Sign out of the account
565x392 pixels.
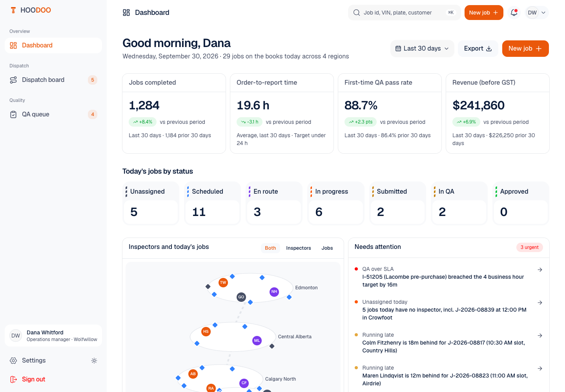[53, 379]
